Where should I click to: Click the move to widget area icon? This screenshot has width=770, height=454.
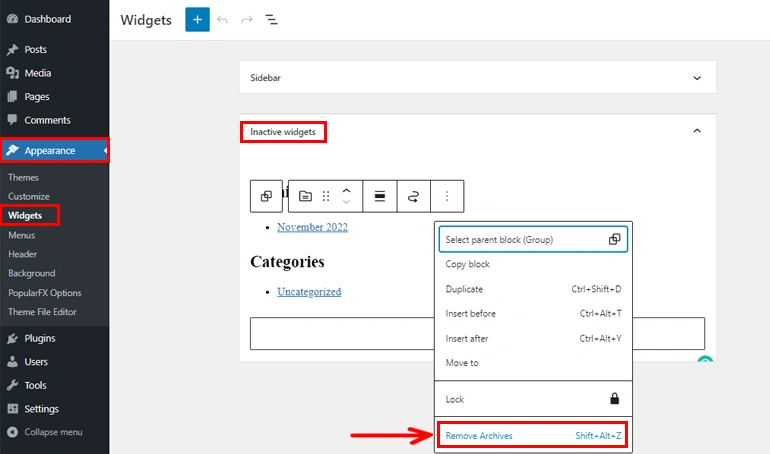(x=413, y=196)
